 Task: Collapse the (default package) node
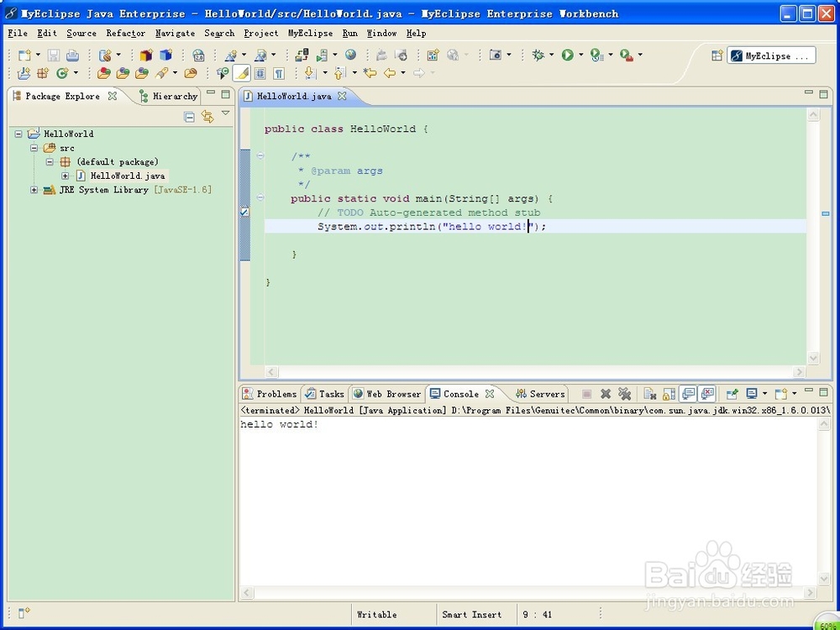50,162
